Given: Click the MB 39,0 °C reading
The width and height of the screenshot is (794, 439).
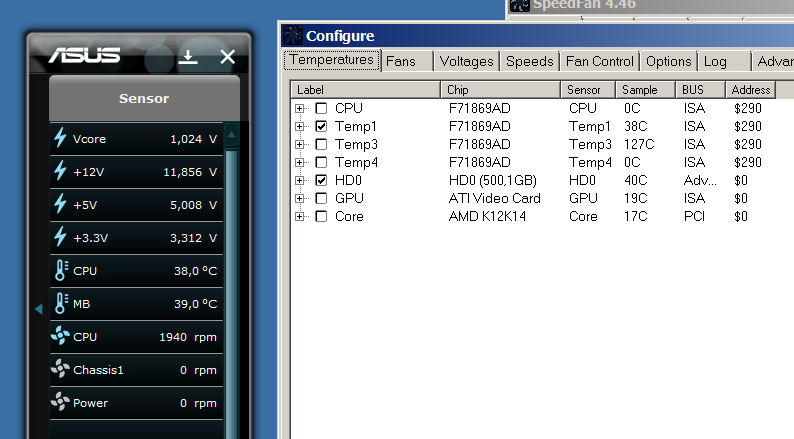Looking at the screenshot, I should 195,304.
